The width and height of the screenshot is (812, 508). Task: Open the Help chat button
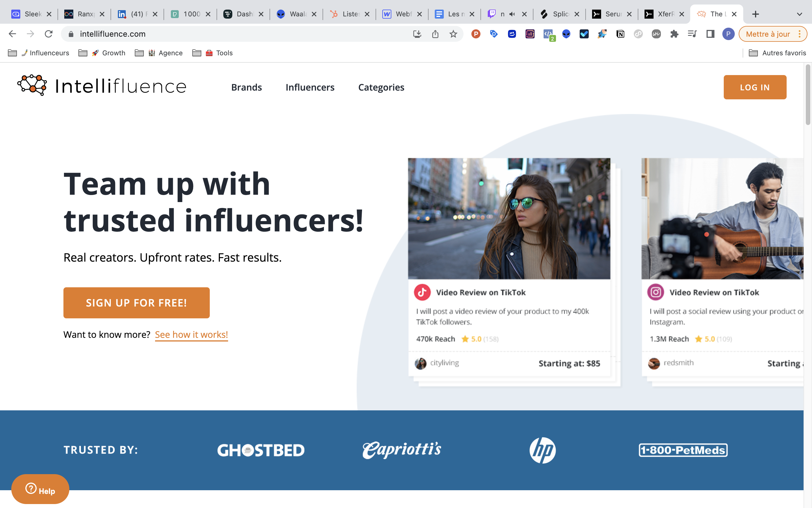pos(40,489)
